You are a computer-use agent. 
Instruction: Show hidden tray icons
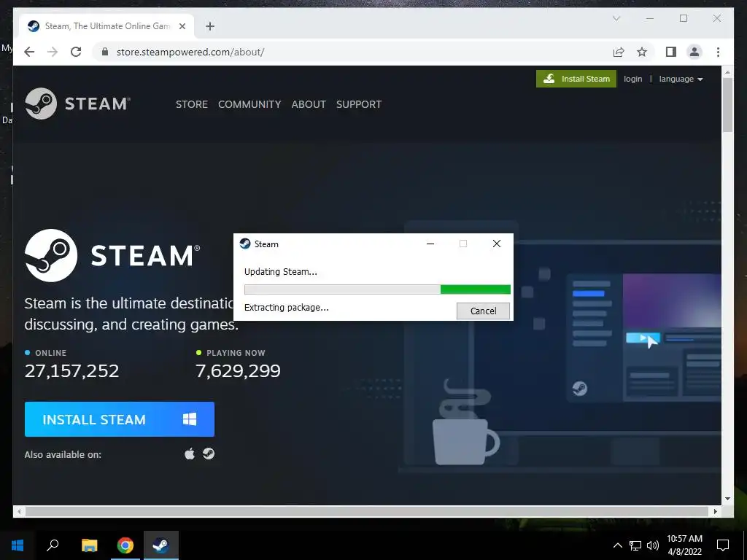point(617,545)
